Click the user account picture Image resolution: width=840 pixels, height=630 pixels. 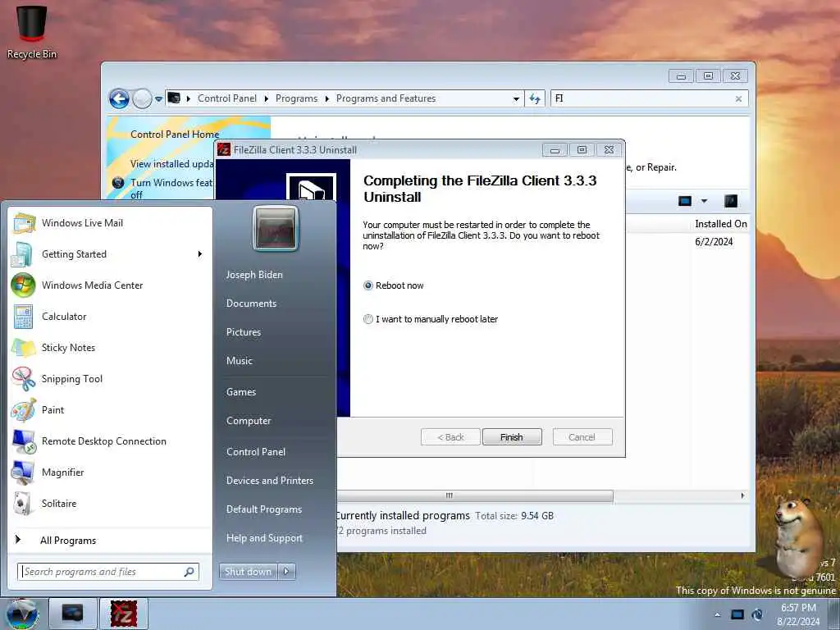(x=276, y=228)
